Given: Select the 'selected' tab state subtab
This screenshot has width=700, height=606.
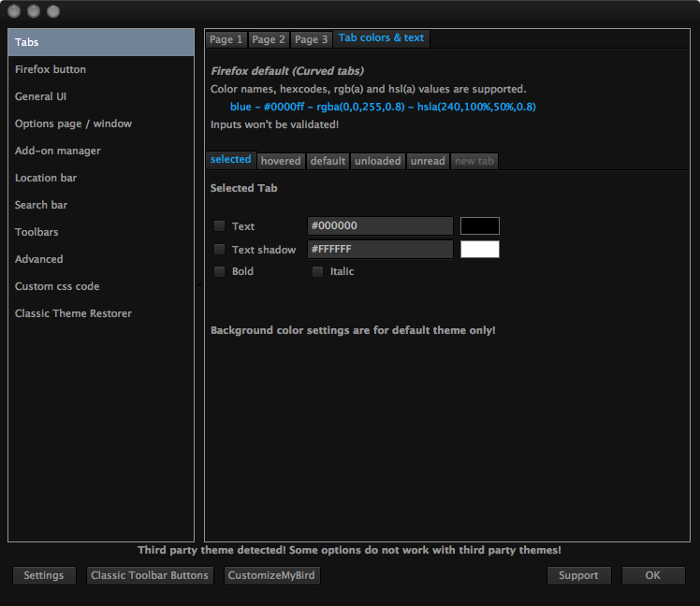Looking at the screenshot, I should click(231, 160).
